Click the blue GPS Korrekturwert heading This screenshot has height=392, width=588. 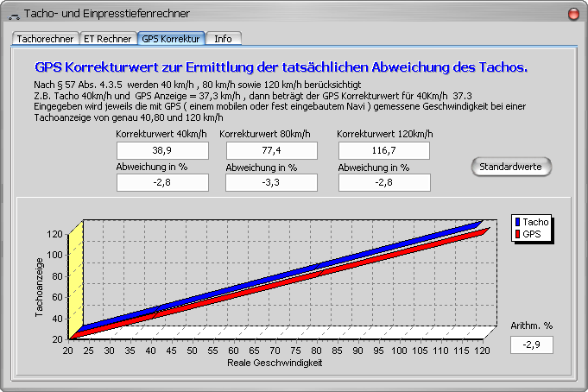[x=281, y=67]
